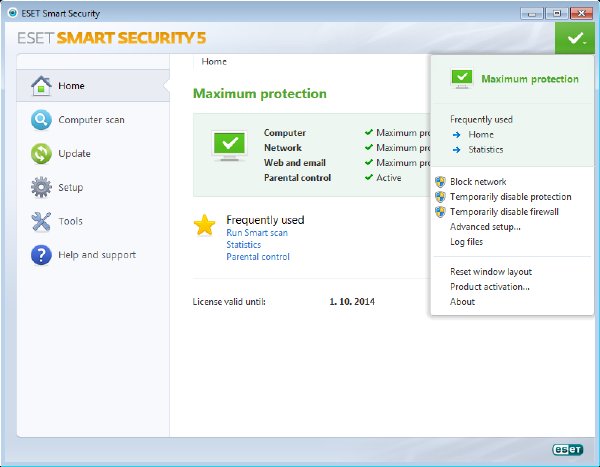This screenshot has height=467, width=600.
Task: Click shield icon beside Temporarily disable protection
Action: (x=440, y=197)
